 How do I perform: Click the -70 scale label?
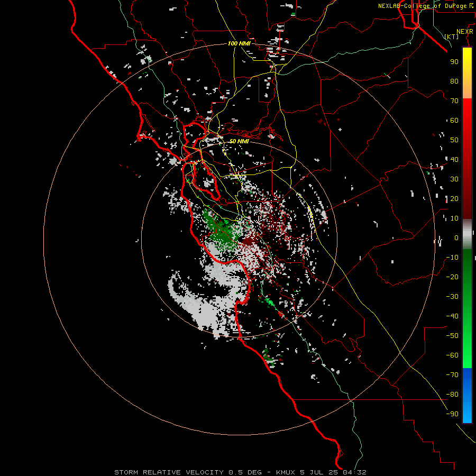pos(452,375)
